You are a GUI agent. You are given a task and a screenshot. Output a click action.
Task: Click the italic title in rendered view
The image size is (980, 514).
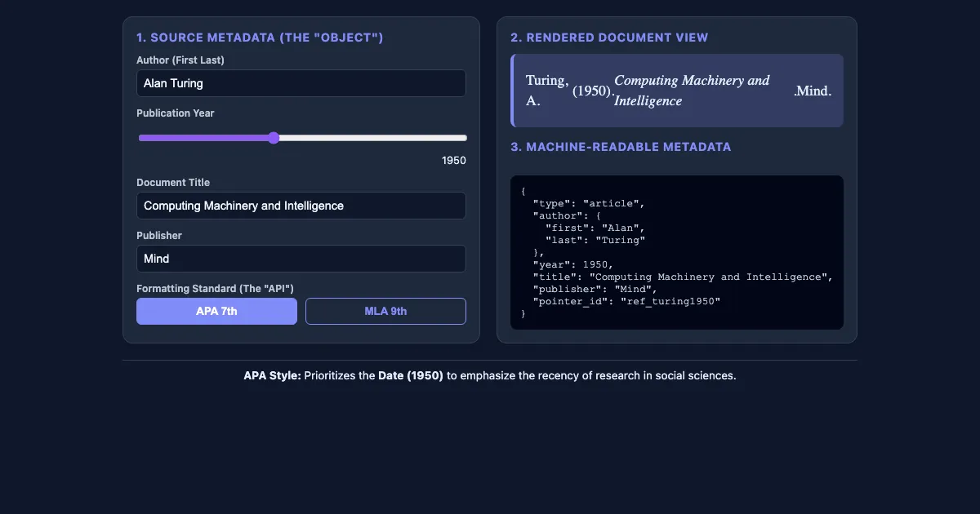coord(692,91)
